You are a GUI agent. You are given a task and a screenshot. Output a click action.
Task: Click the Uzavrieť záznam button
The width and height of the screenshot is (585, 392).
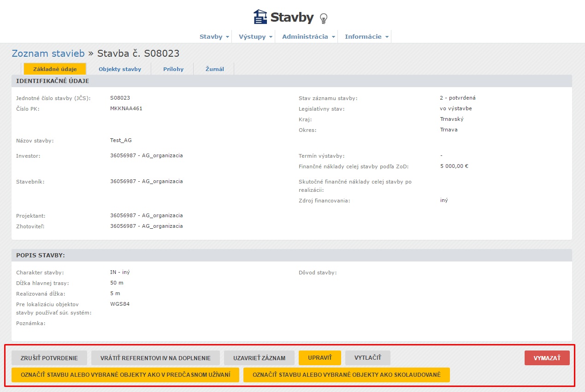[x=259, y=358]
